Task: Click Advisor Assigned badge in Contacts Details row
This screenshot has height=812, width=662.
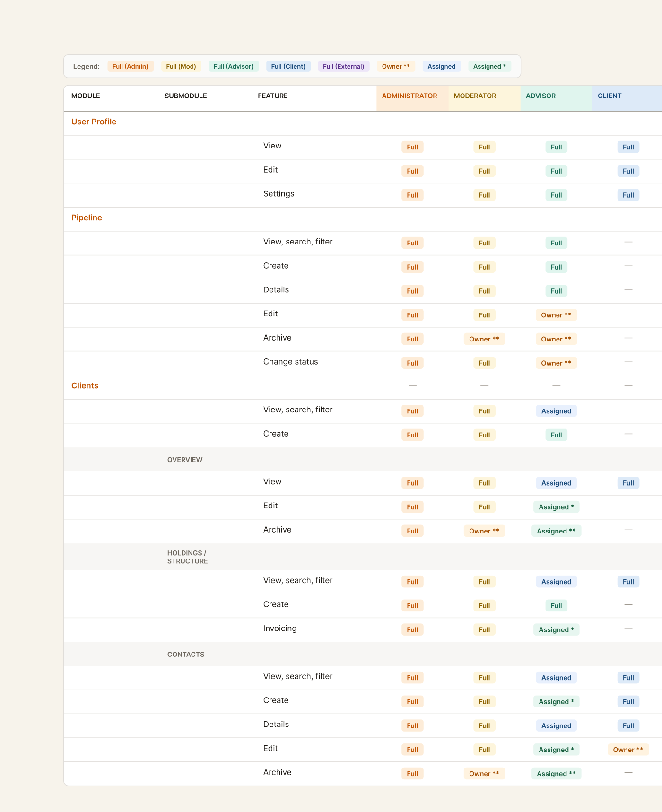Action: 556,725
